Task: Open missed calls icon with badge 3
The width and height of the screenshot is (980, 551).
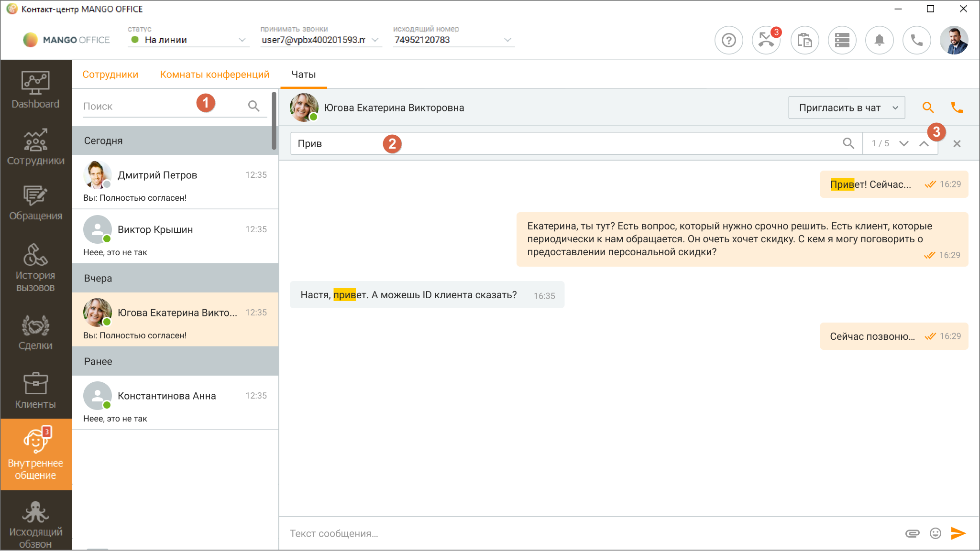Action: coord(766,40)
